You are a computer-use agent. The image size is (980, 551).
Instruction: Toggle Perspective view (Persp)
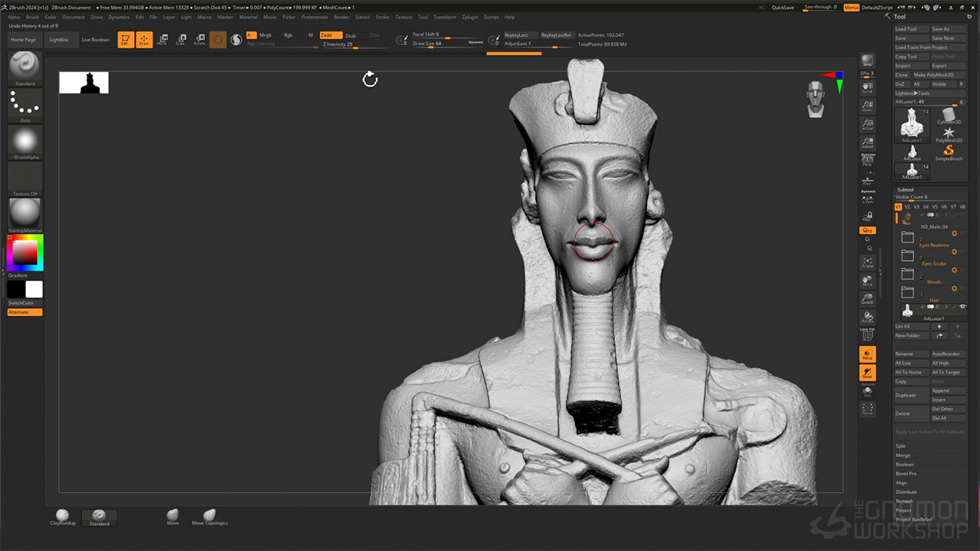point(867,159)
